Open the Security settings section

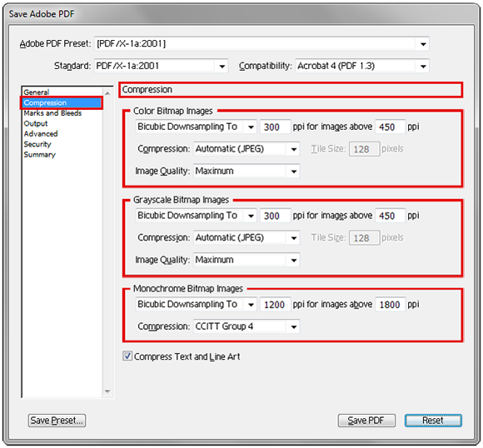click(x=37, y=144)
